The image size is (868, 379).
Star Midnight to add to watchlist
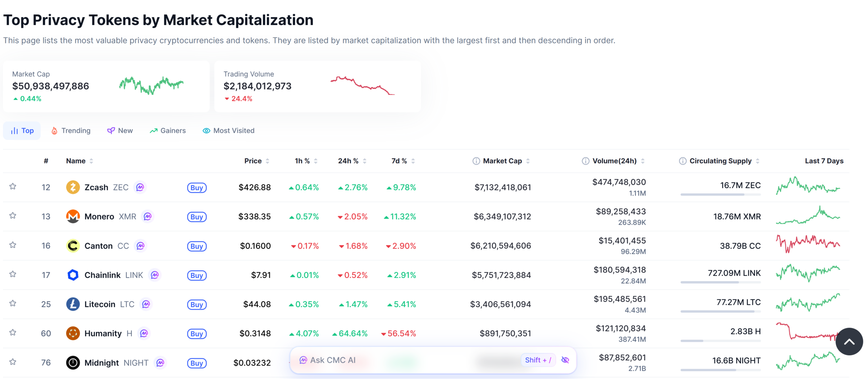click(x=13, y=362)
